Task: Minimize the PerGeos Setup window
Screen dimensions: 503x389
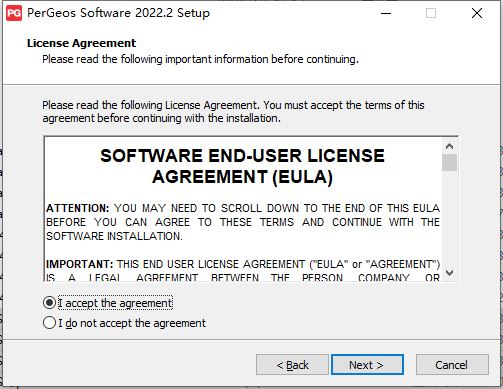Action: (x=386, y=13)
